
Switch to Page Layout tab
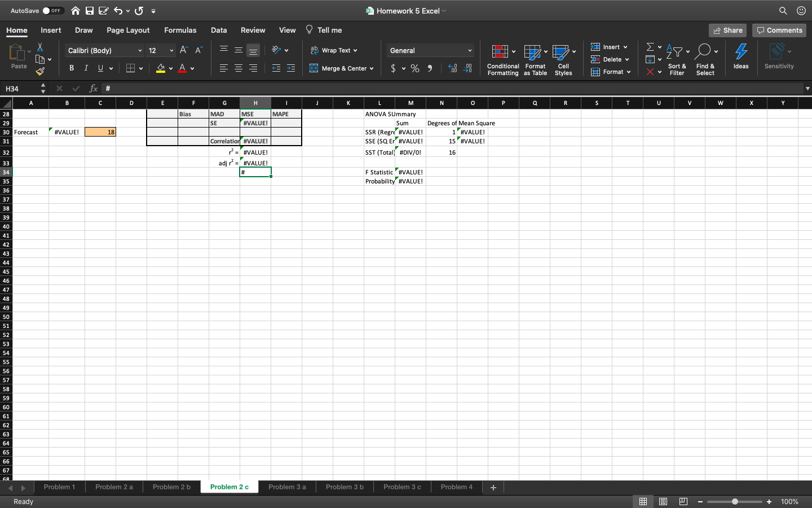pos(128,30)
